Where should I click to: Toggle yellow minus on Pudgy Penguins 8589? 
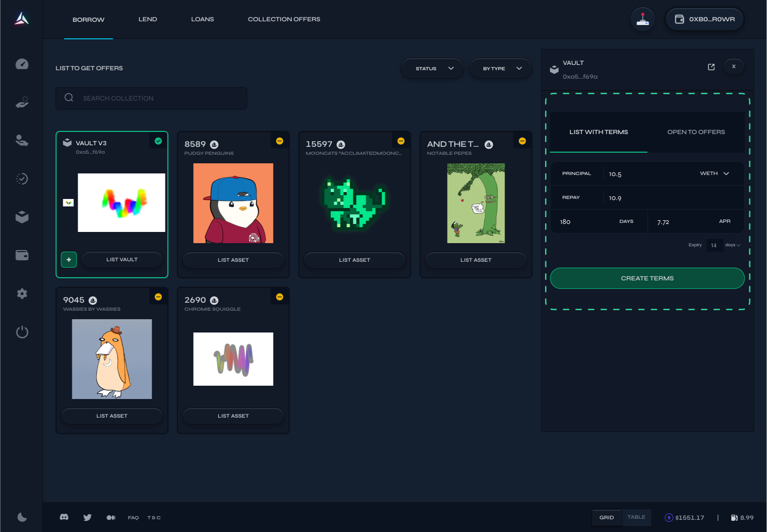coord(279,141)
